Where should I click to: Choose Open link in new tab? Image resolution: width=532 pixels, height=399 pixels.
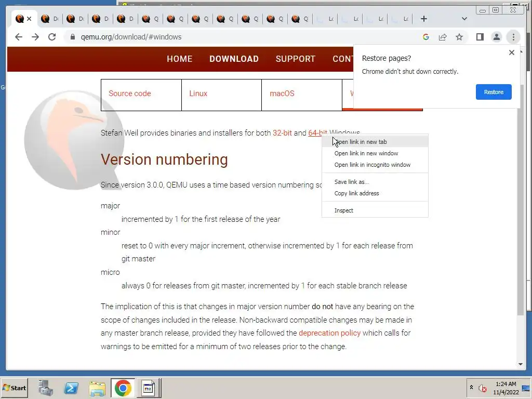pyautogui.click(x=375, y=142)
